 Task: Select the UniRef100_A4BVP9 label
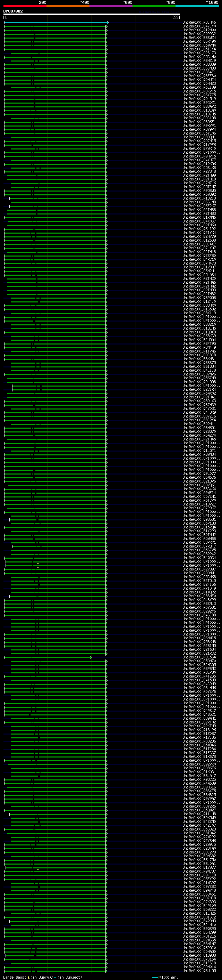click(199, 600)
